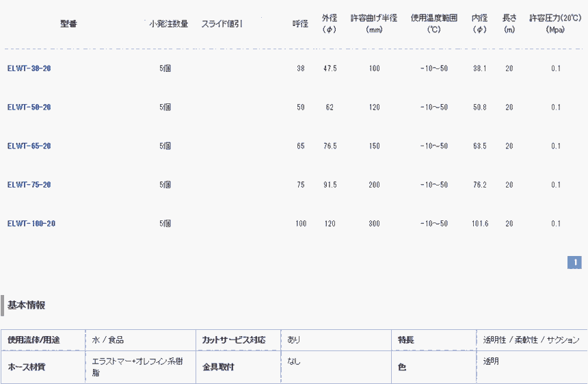Click the ELWT-65-20 model number
The height and width of the screenshot is (384, 588).
(x=29, y=146)
